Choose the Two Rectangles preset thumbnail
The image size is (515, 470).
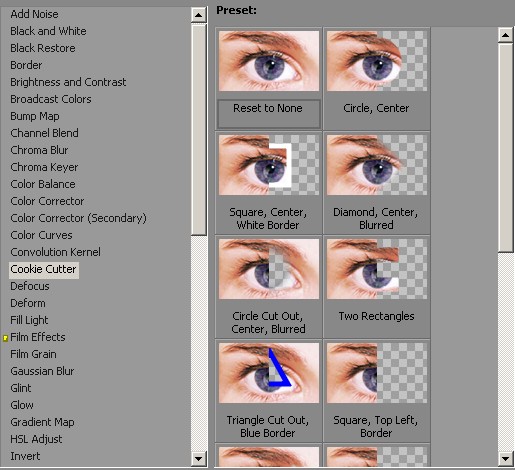coord(377,269)
